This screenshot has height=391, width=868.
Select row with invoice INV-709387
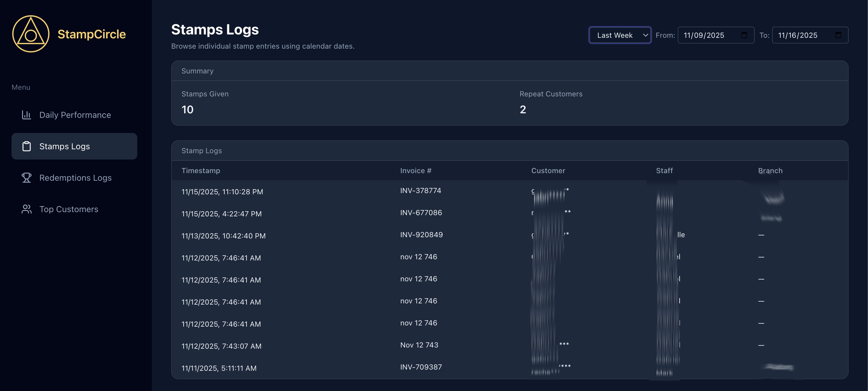[x=420, y=367]
